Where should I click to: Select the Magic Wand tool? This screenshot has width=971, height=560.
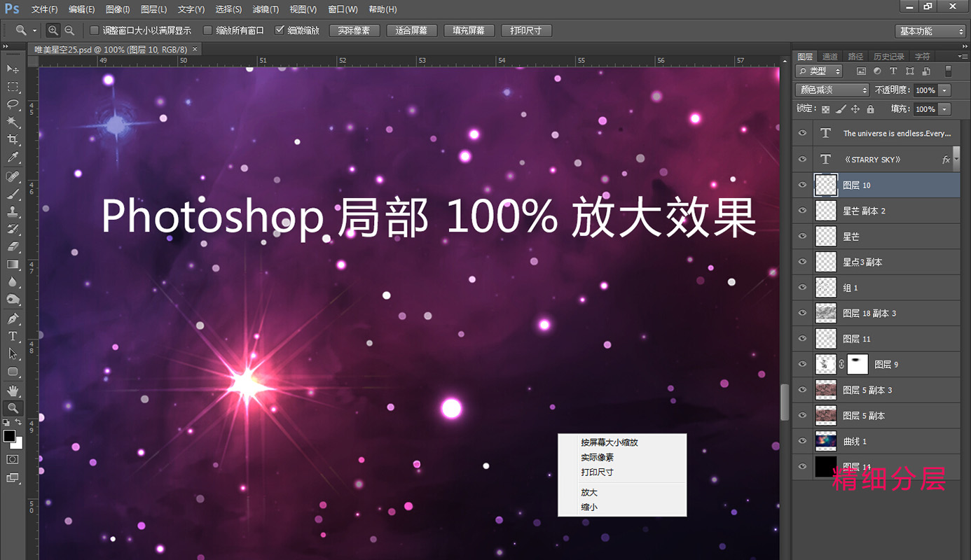point(13,122)
